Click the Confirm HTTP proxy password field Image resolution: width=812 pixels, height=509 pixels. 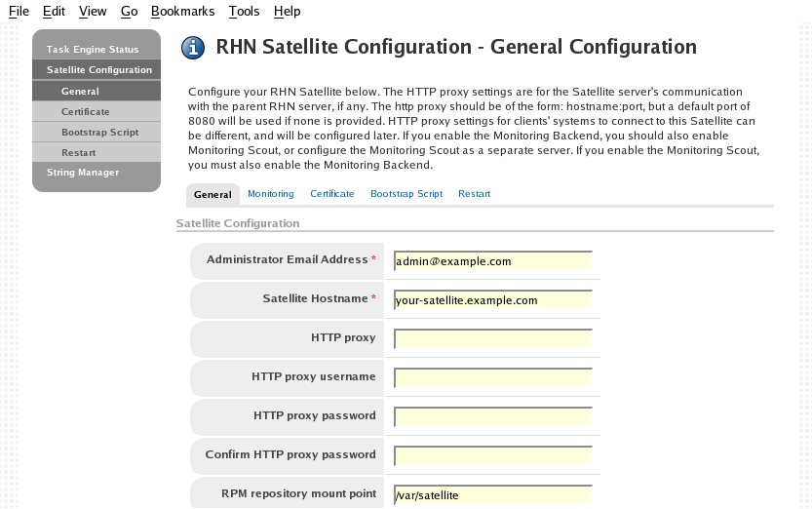pyautogui.click(x=492, y=455)
